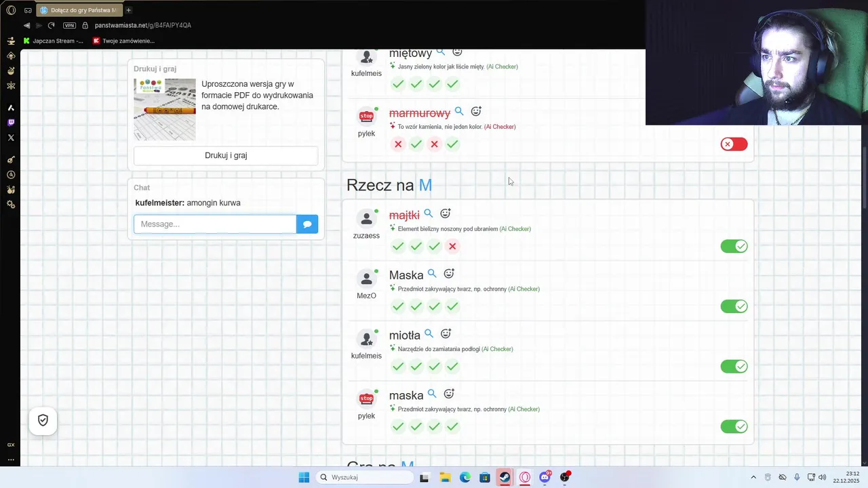Search the word miętowy with magnifier icon
This screenshot has height=488, width=868.
click(441, 52)
